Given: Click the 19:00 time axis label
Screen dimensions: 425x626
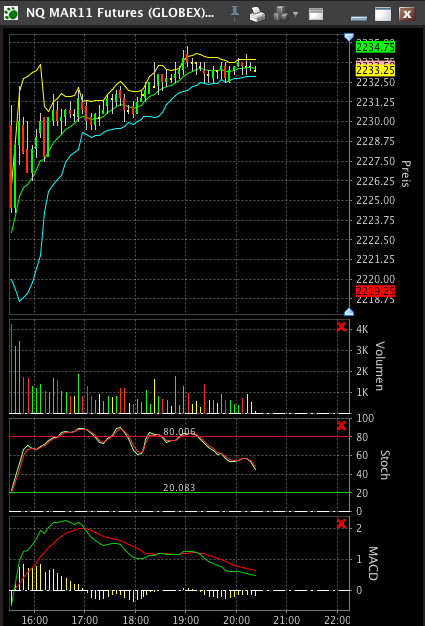Looking at the screenshot, I should (186, 620).
